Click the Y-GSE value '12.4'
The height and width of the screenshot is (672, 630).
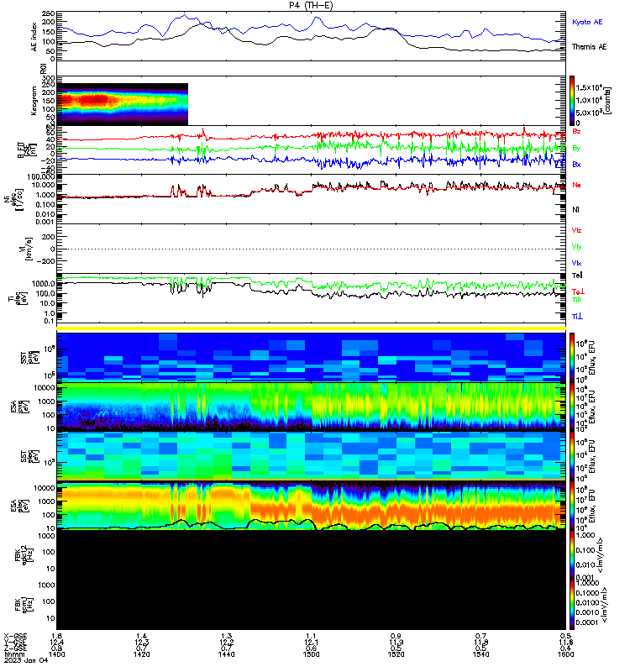tap(56, 642)
